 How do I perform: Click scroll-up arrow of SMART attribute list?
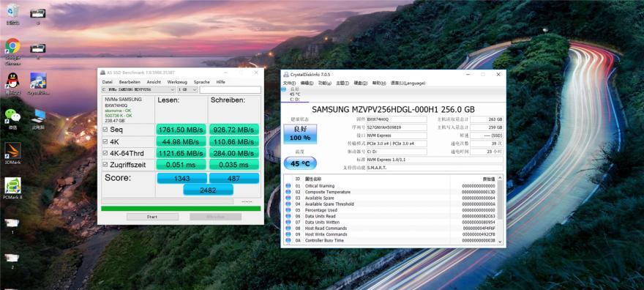[500, 178]
